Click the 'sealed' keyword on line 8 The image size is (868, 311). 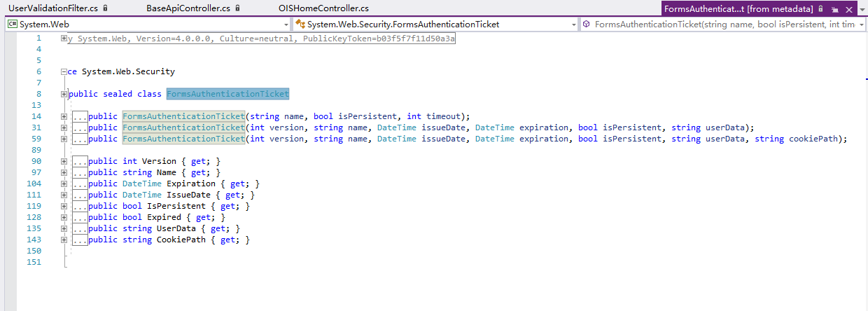point(118,94)
